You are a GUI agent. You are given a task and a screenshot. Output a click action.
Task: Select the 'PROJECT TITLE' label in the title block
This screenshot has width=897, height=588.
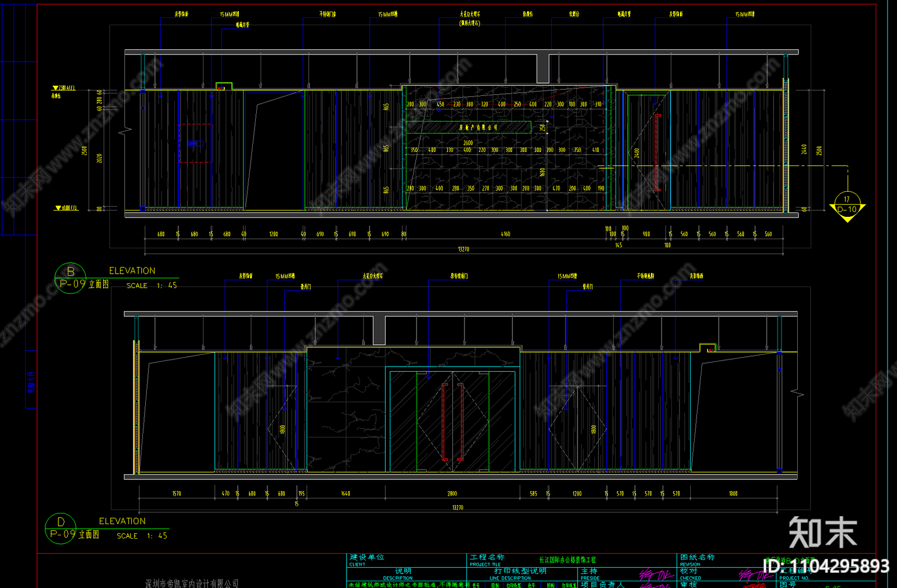coord(485,564)
